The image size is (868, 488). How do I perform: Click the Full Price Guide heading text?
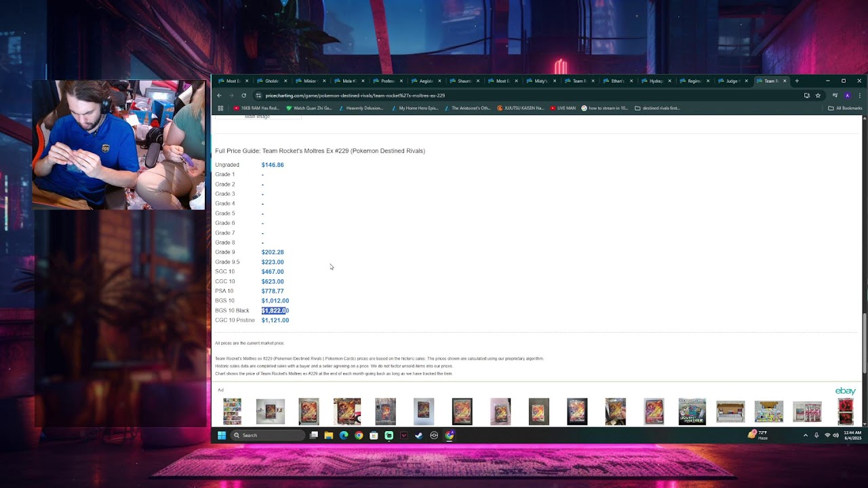pyautogui.click(x=320, y=150)
